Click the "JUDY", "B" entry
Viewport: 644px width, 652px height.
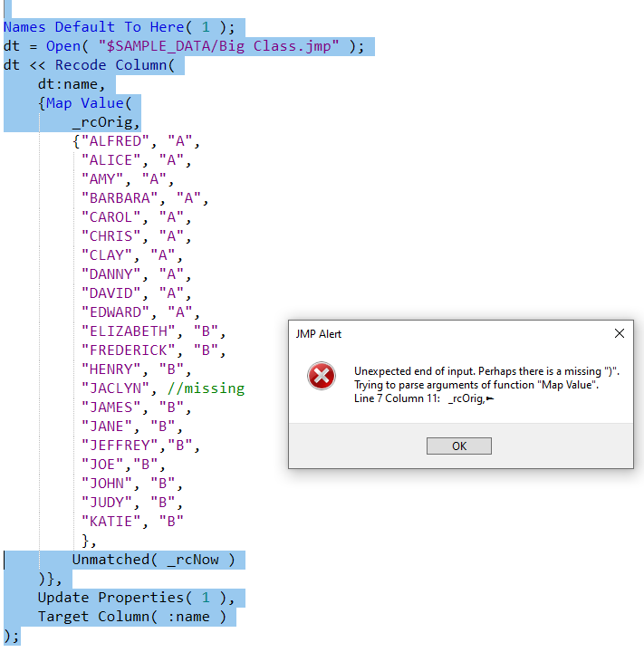click(x=132, y=503)
